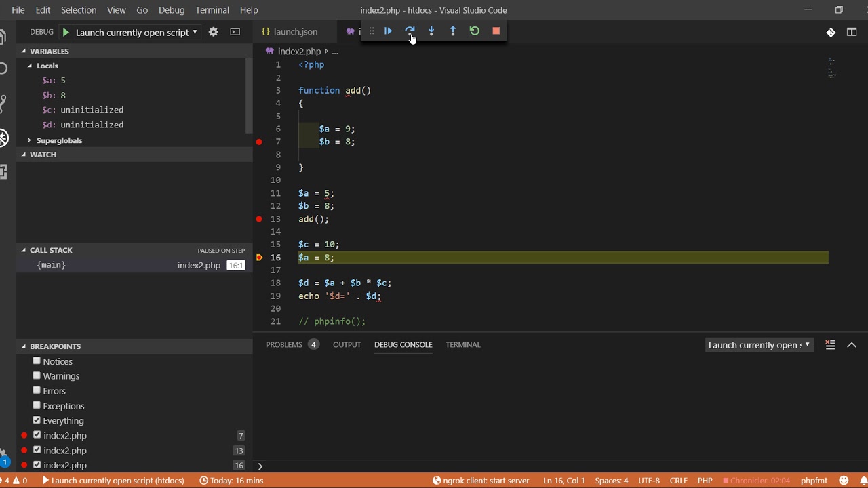This screenshot has width=868, height=488.
Task: Maximize the bottom panel with chevron
Action: 852,345
